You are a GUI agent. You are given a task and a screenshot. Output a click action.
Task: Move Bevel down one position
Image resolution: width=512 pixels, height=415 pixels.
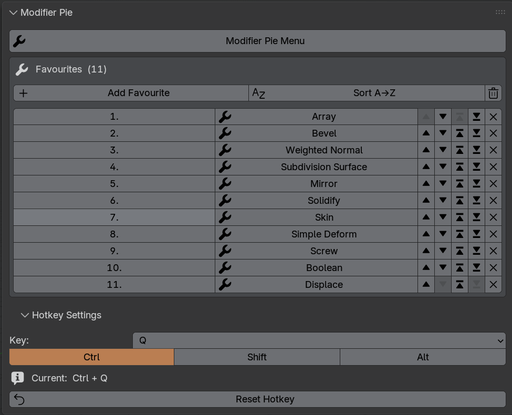443,133
